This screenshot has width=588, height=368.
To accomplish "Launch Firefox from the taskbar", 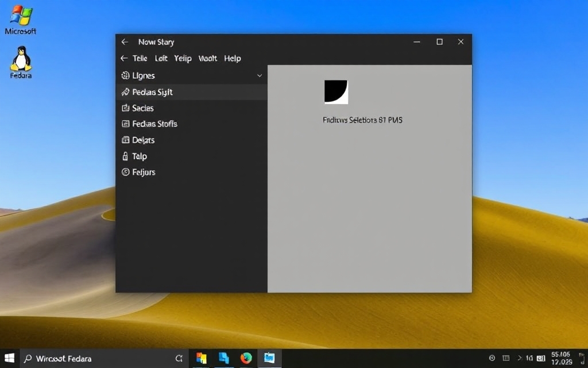I will pos(246,358).
